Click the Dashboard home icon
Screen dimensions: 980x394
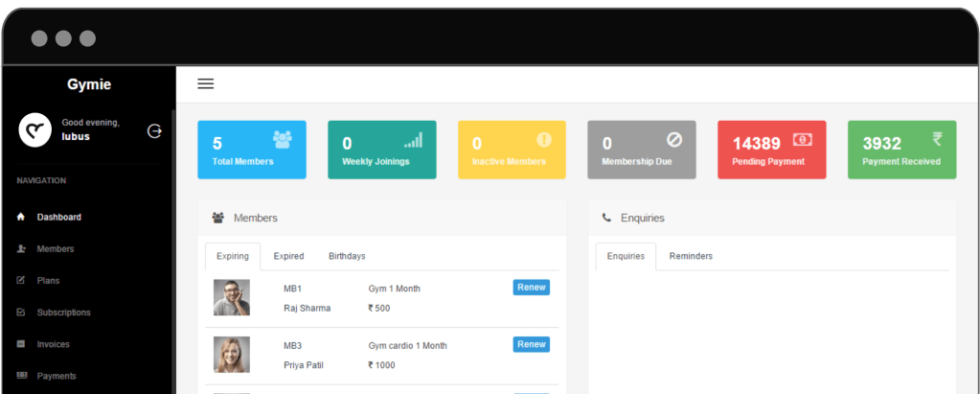[x=21, y=217]
